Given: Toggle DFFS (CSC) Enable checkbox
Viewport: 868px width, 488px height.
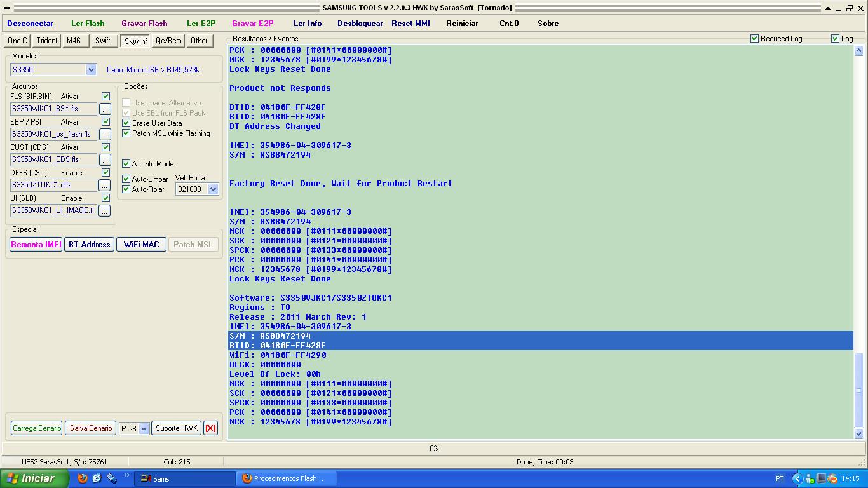Looking at the screenshot, I should pos(105,173).
